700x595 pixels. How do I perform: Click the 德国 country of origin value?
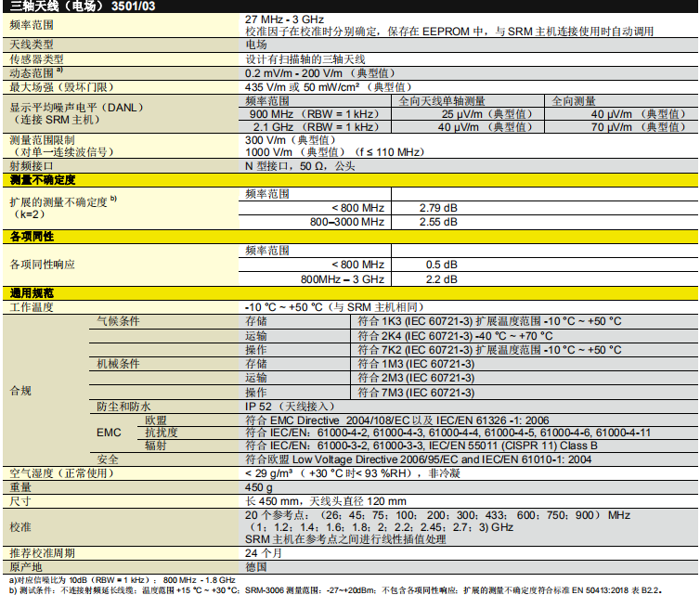coord(256,566)
